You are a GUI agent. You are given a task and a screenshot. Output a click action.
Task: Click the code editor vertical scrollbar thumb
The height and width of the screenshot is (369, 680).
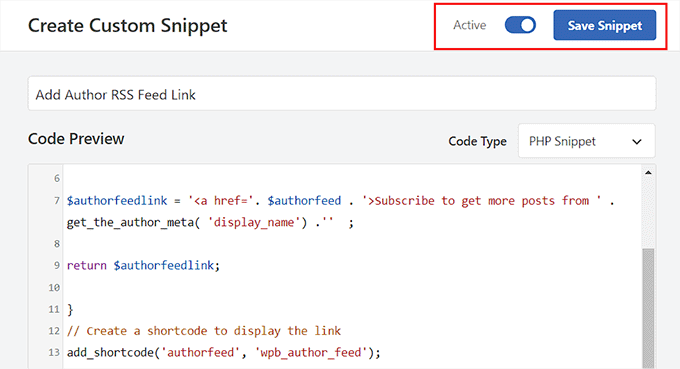click(x=648, y=309)
